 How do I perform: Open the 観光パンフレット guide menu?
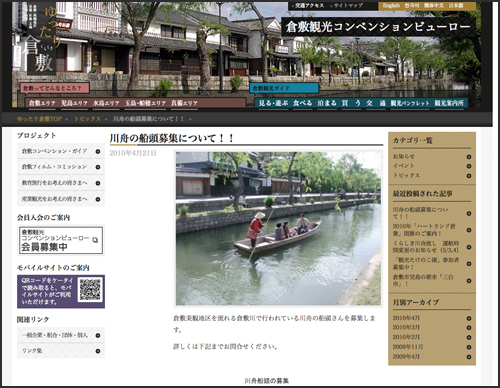pos(410,103)
